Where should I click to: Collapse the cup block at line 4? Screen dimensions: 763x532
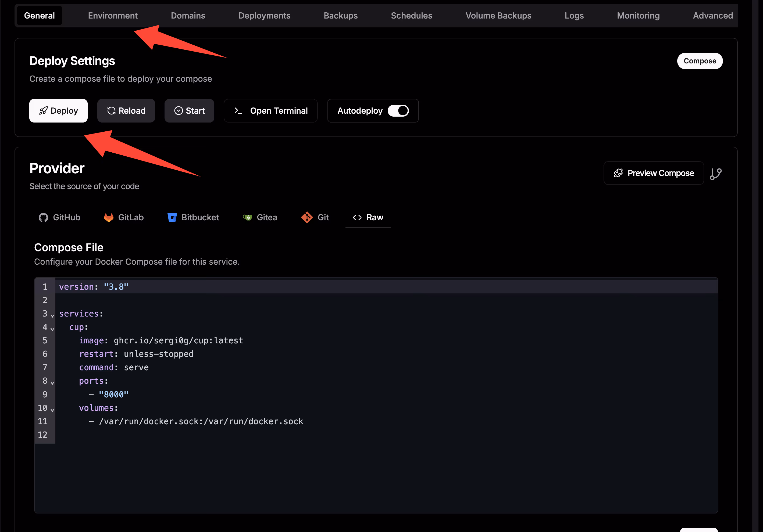pos(52,329)
